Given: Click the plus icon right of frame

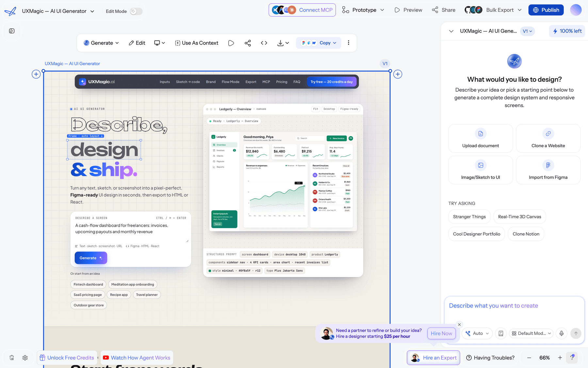Looking at the screenshot, I should click(398, 74).
